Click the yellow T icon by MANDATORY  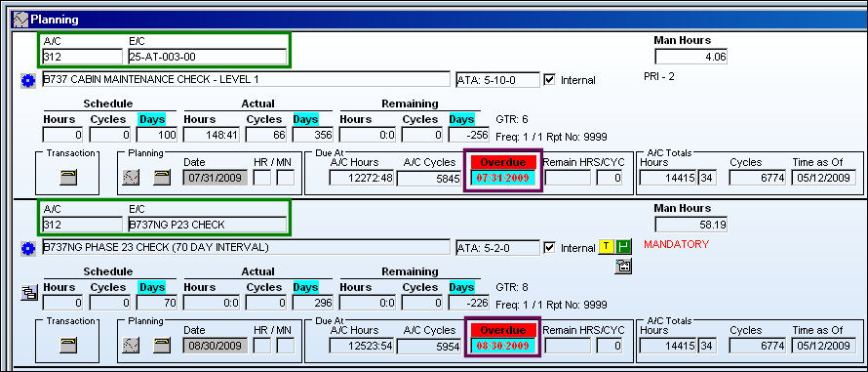[607, 247]
